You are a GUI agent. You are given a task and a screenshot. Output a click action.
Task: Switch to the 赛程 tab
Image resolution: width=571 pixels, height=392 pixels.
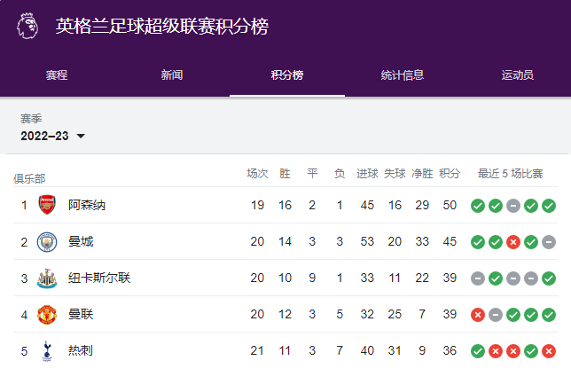pyautogui.click(x=57, y=75)
